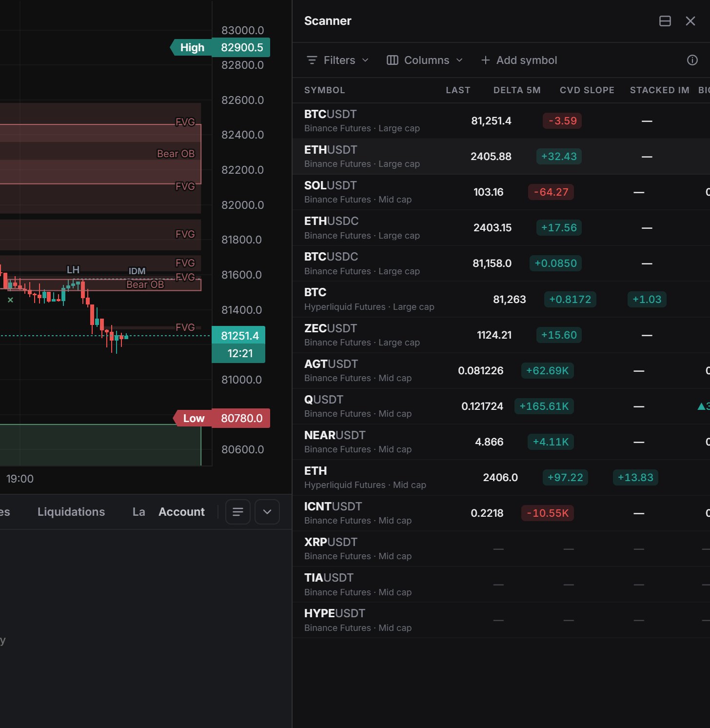710x728 pixels.
Task: Click the top Bear OB zone label
Action: [176, 154]
